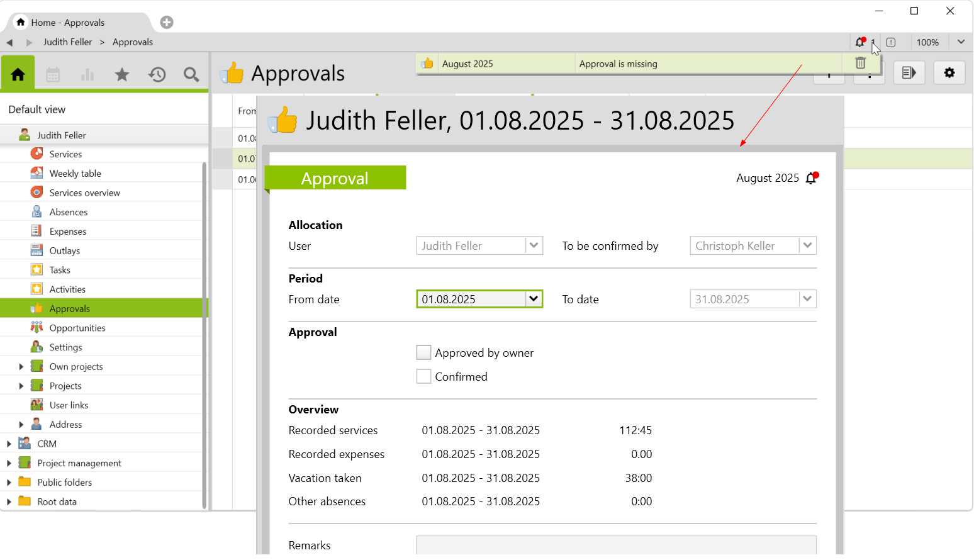Add a new tab with the plus button
The image size is (974, 560).
(x=167, y=23)
